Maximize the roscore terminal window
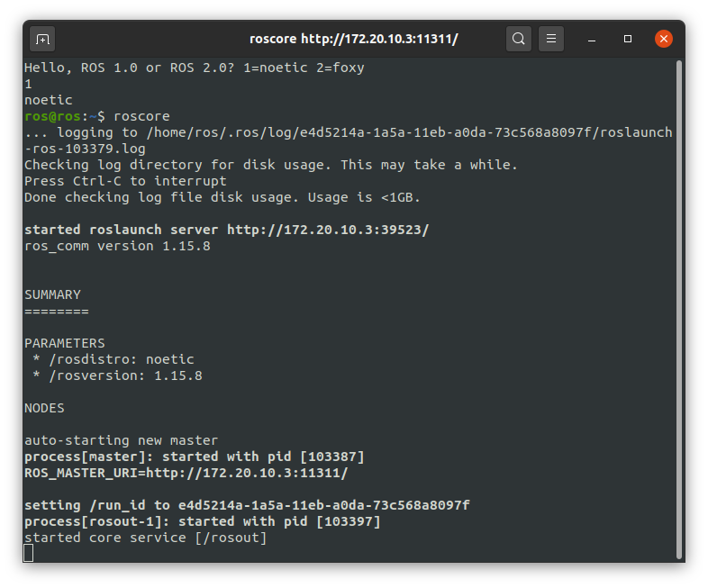The image size is (708, 588). (x=628, y=39)
